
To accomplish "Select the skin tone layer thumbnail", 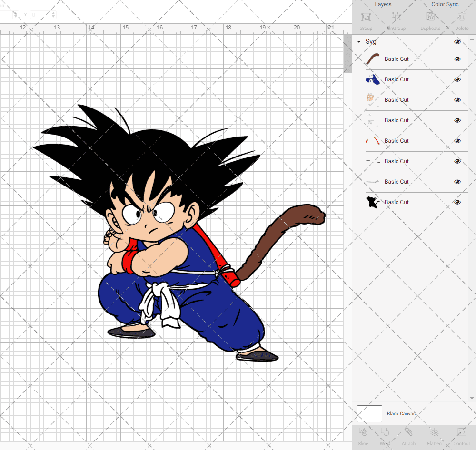I will 373,99.
